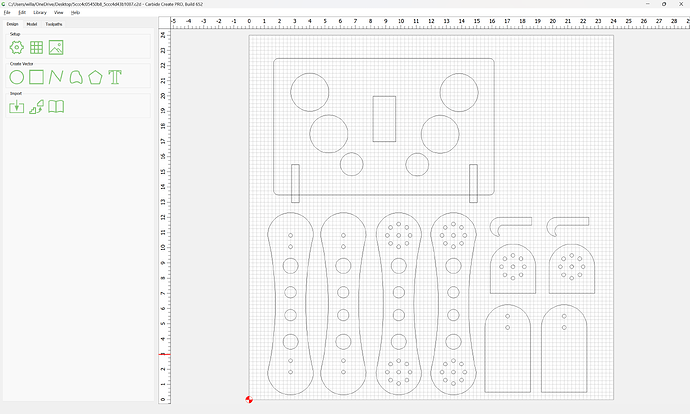This screenshot has height=414, width=690.
Task: Switch to the Toolpaths tab
Action: point(55,23)
